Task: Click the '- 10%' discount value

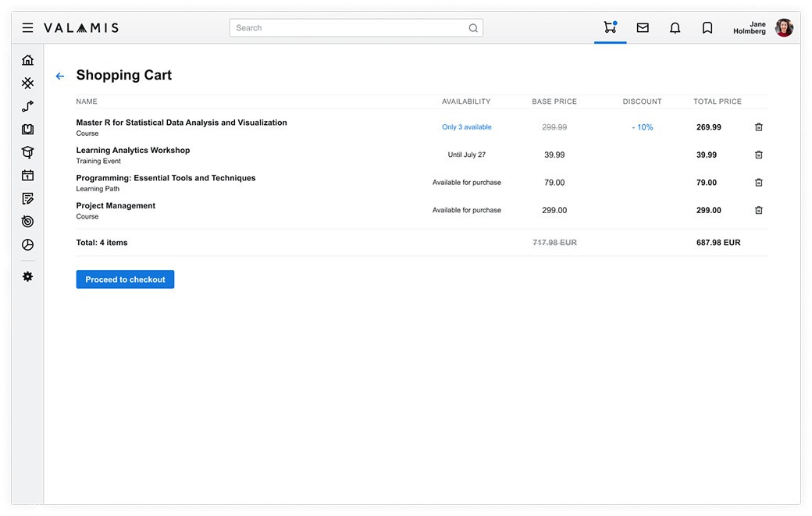Action: 642,126
